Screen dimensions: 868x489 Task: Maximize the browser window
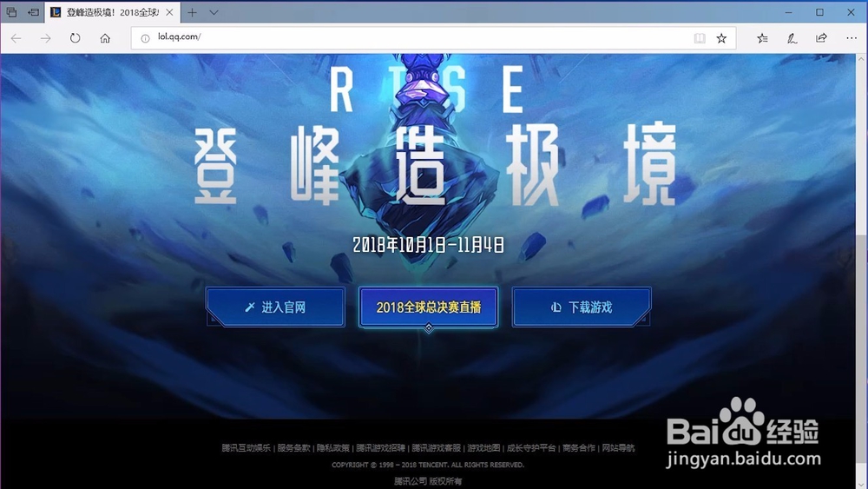(820, 12)
